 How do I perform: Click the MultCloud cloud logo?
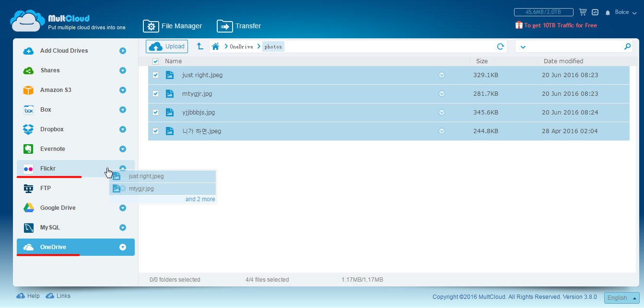(x=28, y=22)
